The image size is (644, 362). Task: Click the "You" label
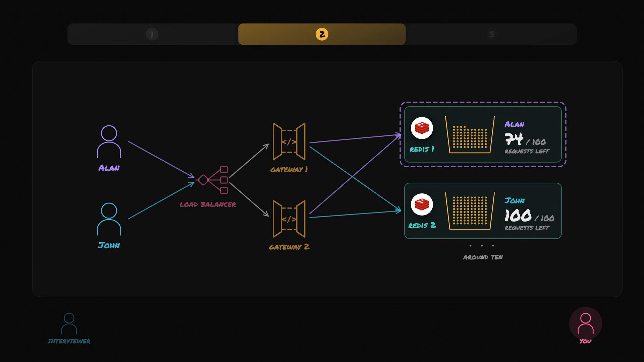click(586, 341)
